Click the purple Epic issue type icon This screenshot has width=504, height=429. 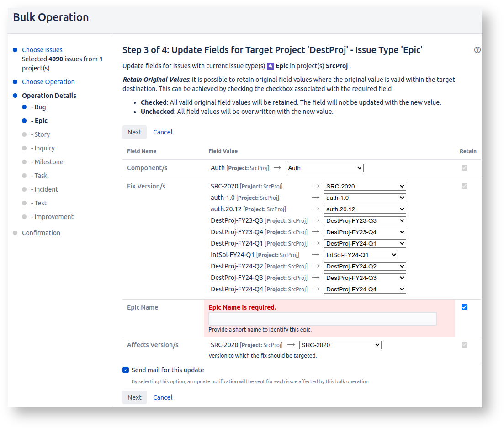(x=271, y=66)
